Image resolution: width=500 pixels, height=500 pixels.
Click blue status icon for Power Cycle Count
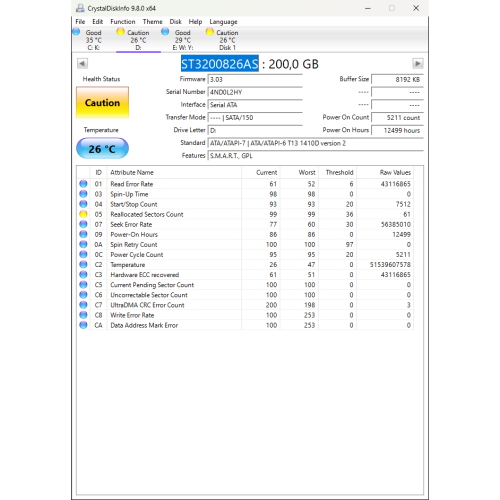(83, 254)
